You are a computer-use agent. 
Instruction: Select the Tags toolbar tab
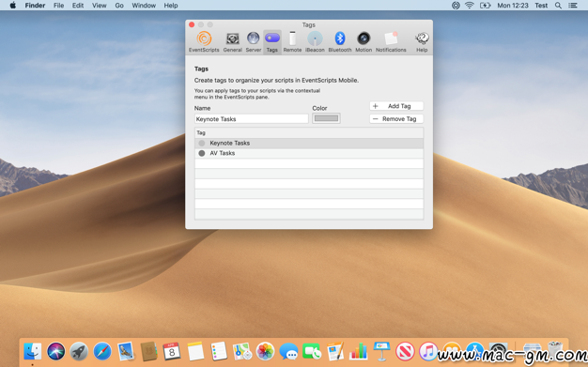coord(272,42)
